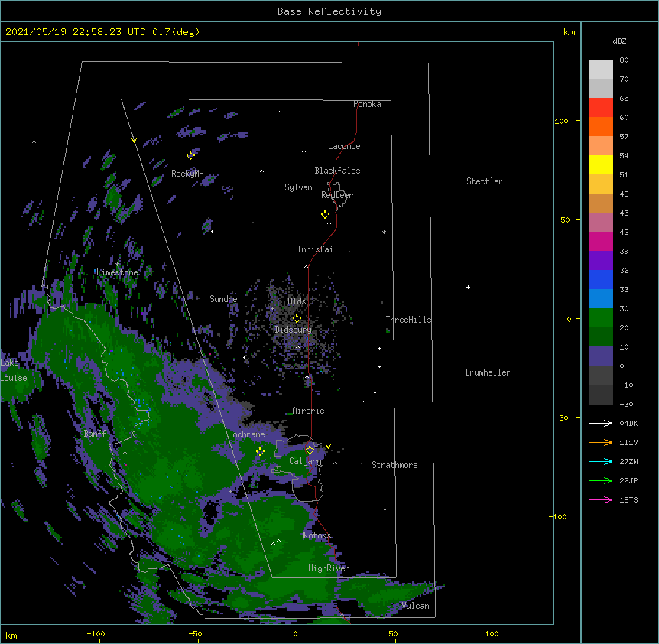Click the orange 111V arrow legend
The height and width of the screenshot is (644, 659).
601,442
